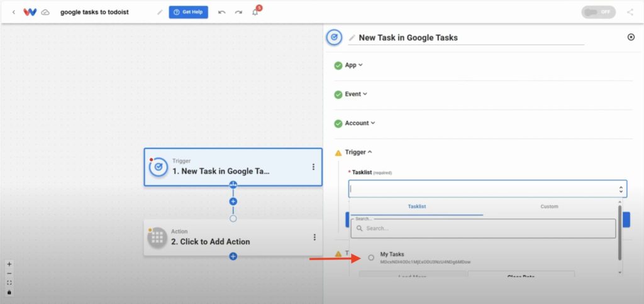The height and width of the screenshot is (304, 644).
Task: Open the notifications bell
Action: point(255,13)
